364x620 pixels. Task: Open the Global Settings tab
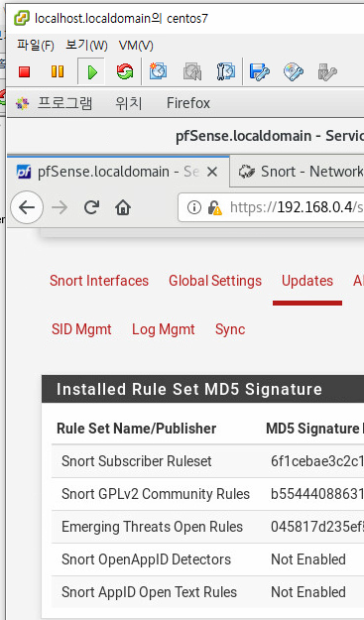tap(215, 281)
